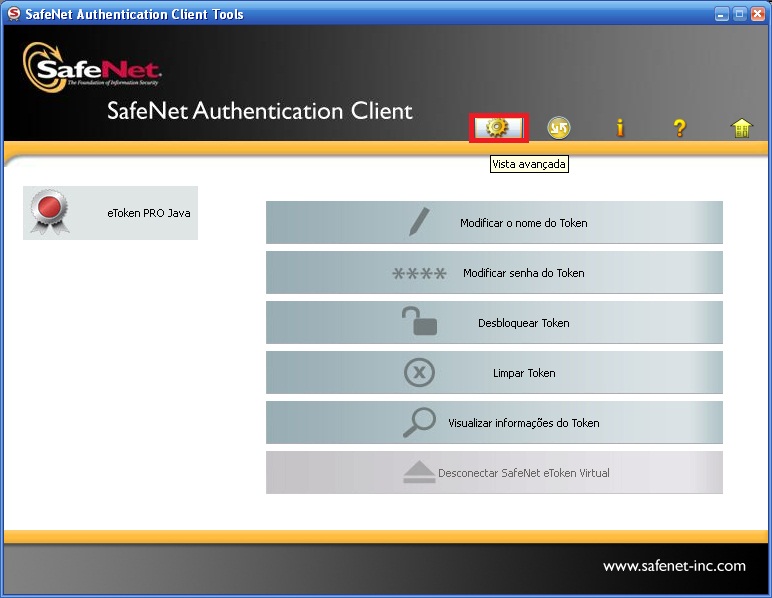This screenshot has height=598, width=772.
Task: Click the pencil icon for renaming token
Action: tap(419, 222)
